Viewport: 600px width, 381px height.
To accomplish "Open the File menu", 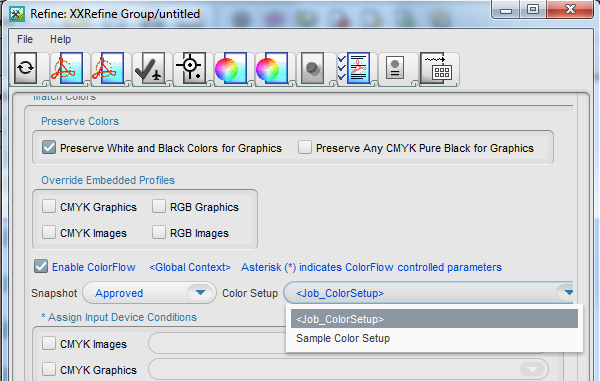I will [x=25, y=39].
